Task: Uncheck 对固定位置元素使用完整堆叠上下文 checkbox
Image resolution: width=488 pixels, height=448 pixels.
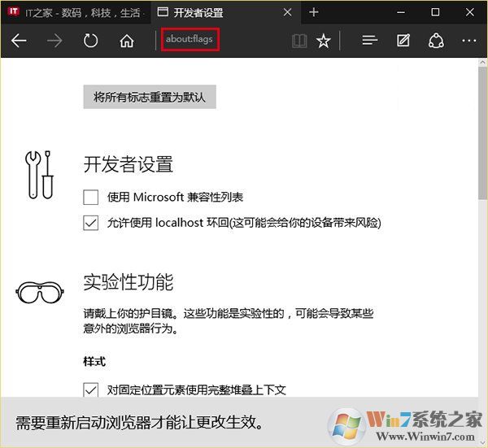Action: 91,389
